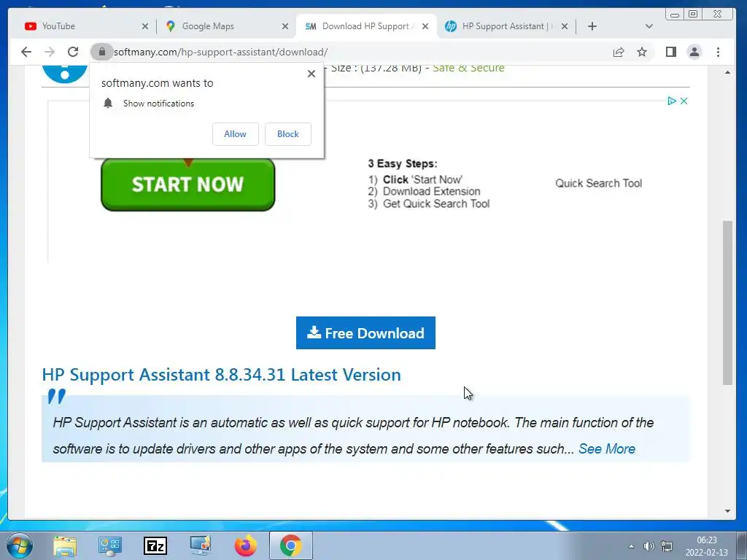Open Control Panel taskbar icon
Image resolution: width=747 pixels, height=560 pixels.
[110, 545]
